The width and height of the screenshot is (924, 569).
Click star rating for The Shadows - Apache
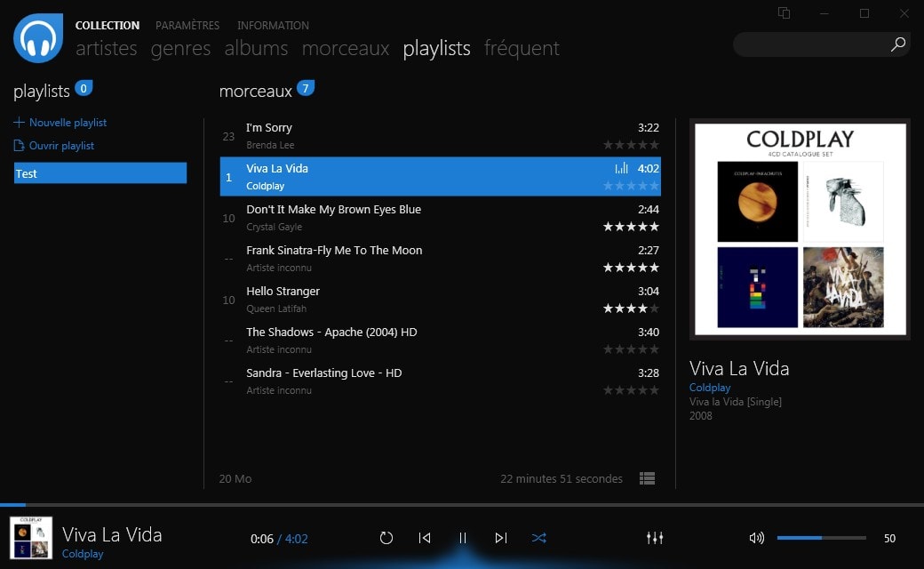coord(631,349)
